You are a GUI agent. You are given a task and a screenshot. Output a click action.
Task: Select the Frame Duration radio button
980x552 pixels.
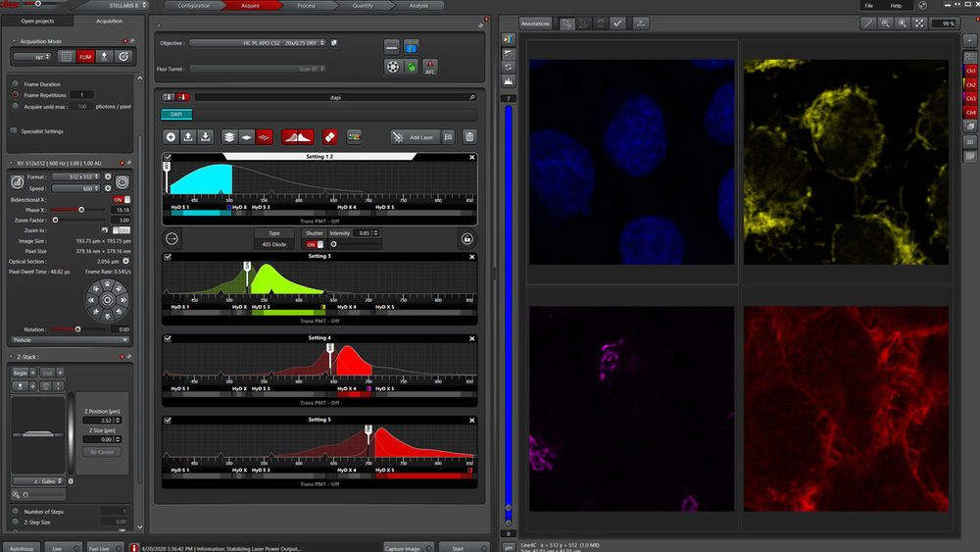15,84
